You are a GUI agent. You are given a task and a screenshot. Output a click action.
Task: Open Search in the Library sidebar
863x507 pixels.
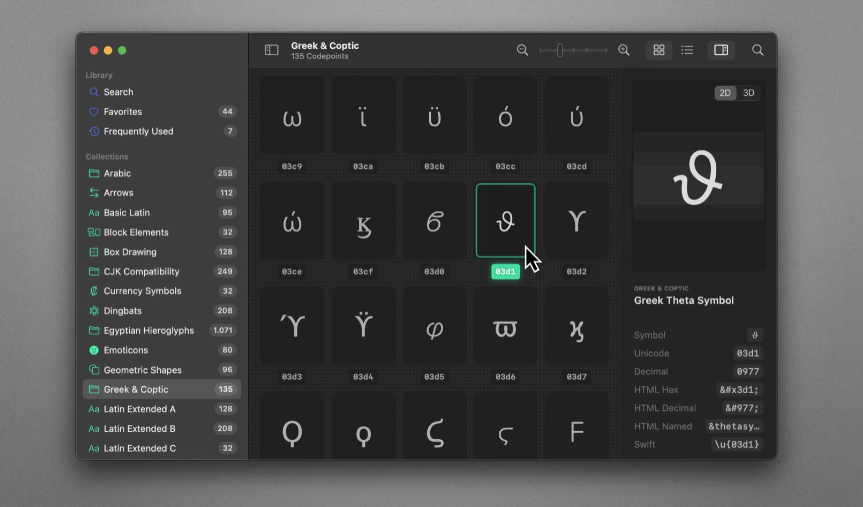(162, 92)
